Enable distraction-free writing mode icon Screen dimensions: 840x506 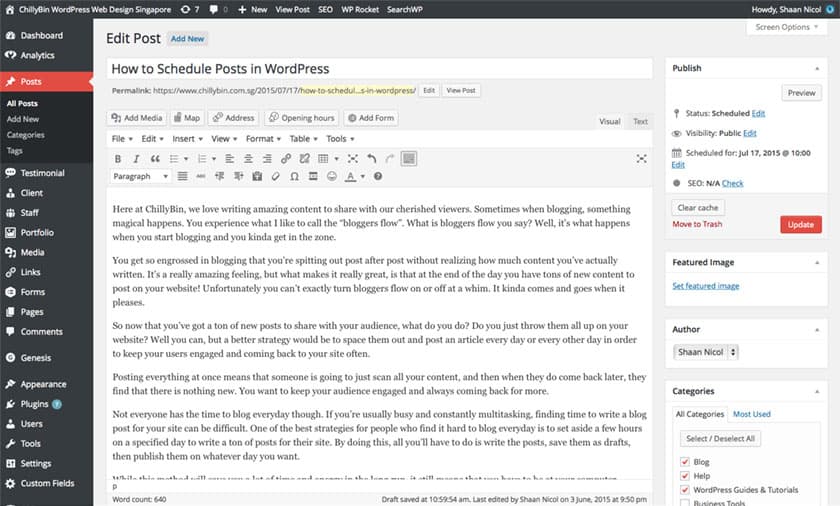point(641,158)
